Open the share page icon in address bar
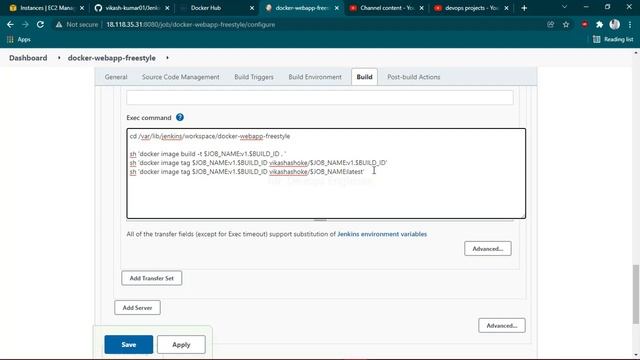Image resolution: width=640 pixels, height=360 pixels. [551, 24]
